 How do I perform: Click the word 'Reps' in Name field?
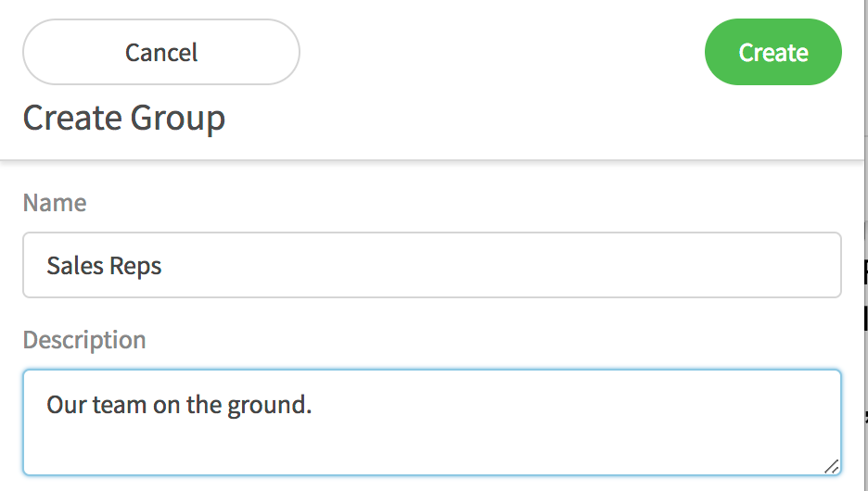[135, 266]
